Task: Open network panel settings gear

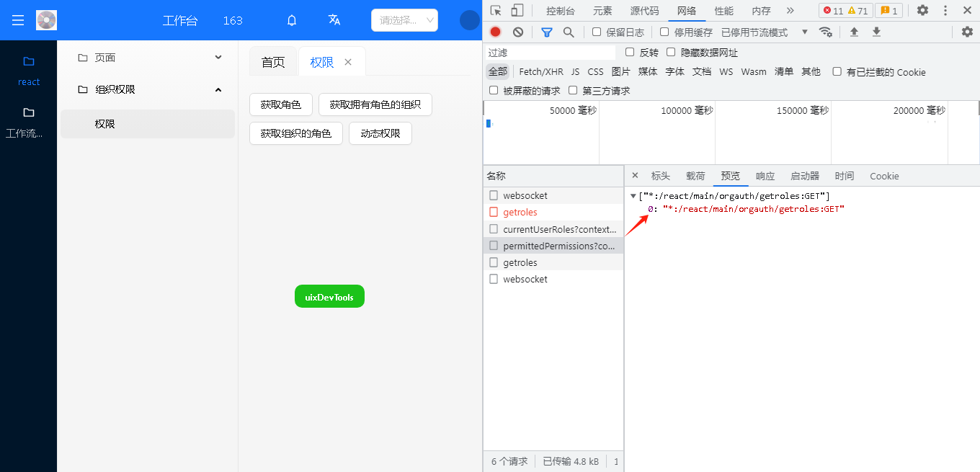Action: tap(968, 32)
